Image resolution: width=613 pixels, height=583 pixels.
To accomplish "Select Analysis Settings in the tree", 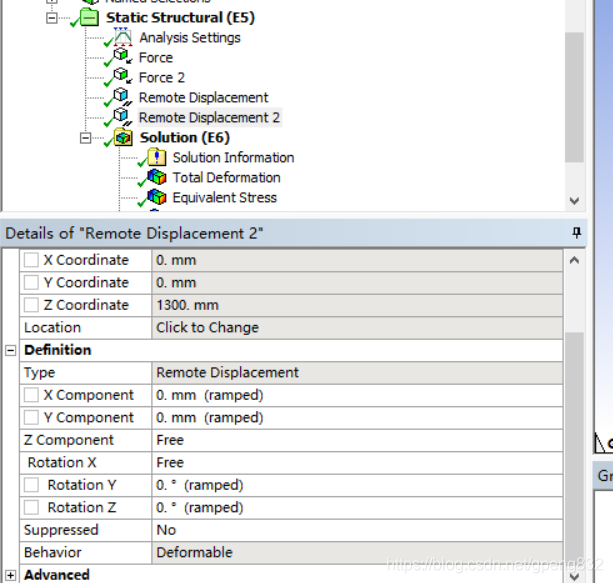I will 190,38.
